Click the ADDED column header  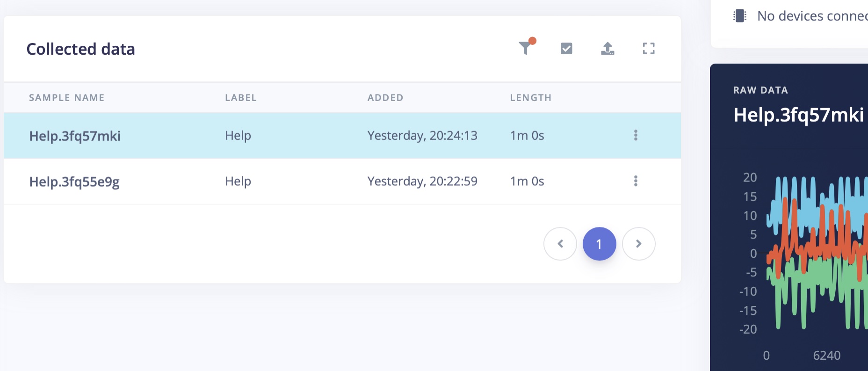click(385, 98)
